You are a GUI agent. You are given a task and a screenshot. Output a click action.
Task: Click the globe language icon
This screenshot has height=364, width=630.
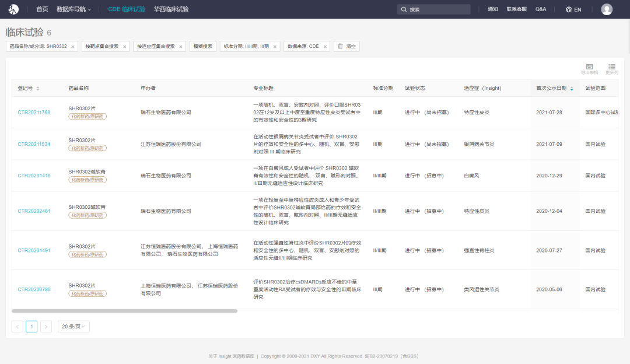pyautogui.click(x=569, y=10)
